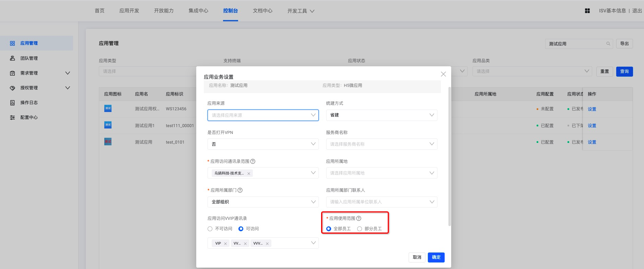644x269 pixels.
Task: Click the 重置 button
Action: point(605,71)
